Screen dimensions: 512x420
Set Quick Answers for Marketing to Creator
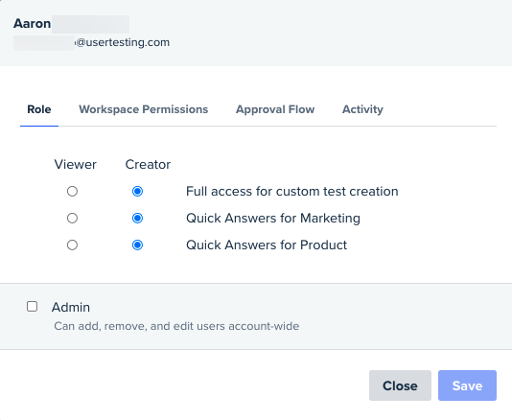pos(137,218)
